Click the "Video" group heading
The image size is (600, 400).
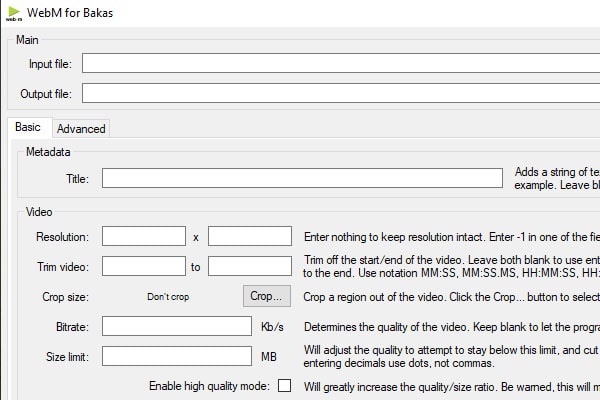point(39,212)
